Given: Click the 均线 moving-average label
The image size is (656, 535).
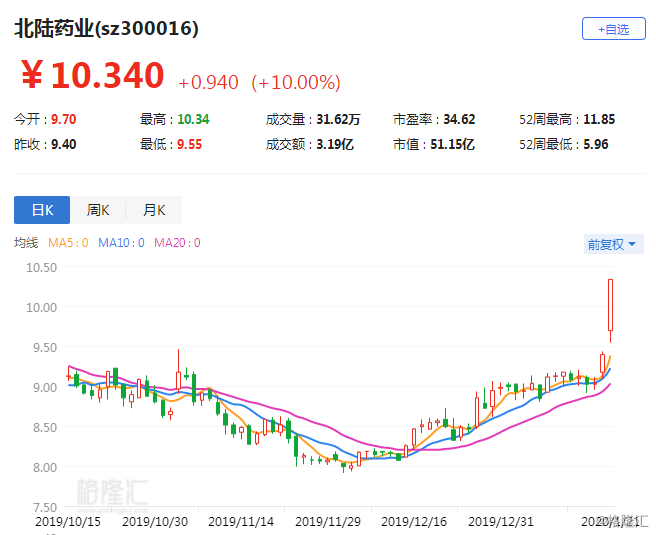Looking at the screenshot, I should (26, 243).
